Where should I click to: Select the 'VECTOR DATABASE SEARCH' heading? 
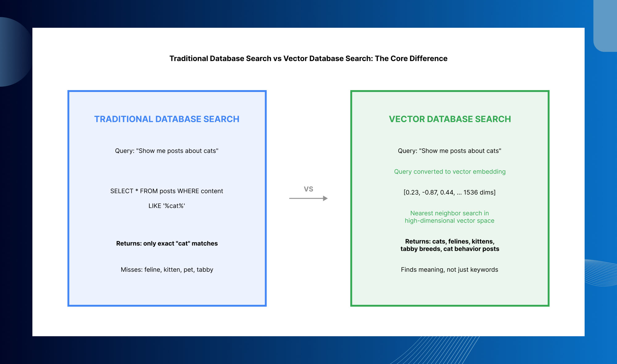click(450, 119)
